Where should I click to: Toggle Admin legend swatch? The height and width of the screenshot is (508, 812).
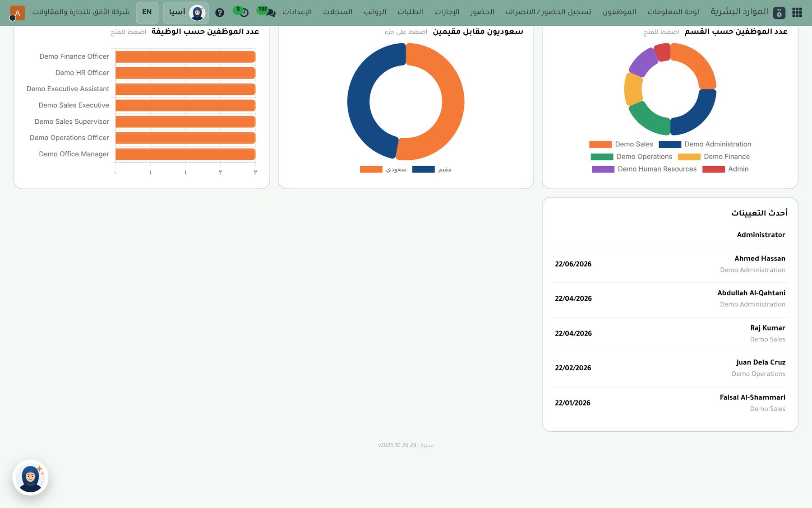pyautogui.click(x=713, y=169)
